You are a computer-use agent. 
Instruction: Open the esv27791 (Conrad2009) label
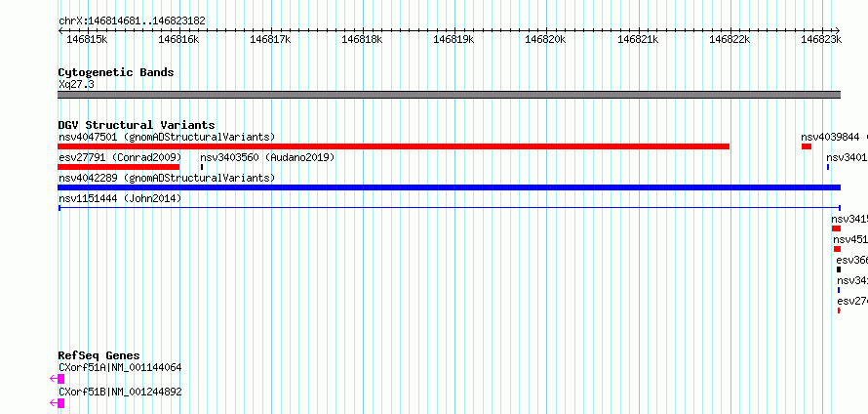[x=120, y=157]
